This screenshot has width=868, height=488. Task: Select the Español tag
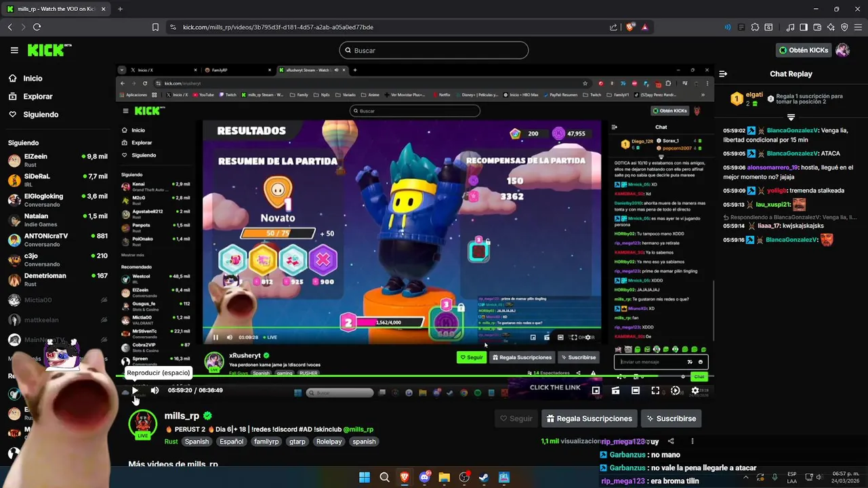point(231,441)
